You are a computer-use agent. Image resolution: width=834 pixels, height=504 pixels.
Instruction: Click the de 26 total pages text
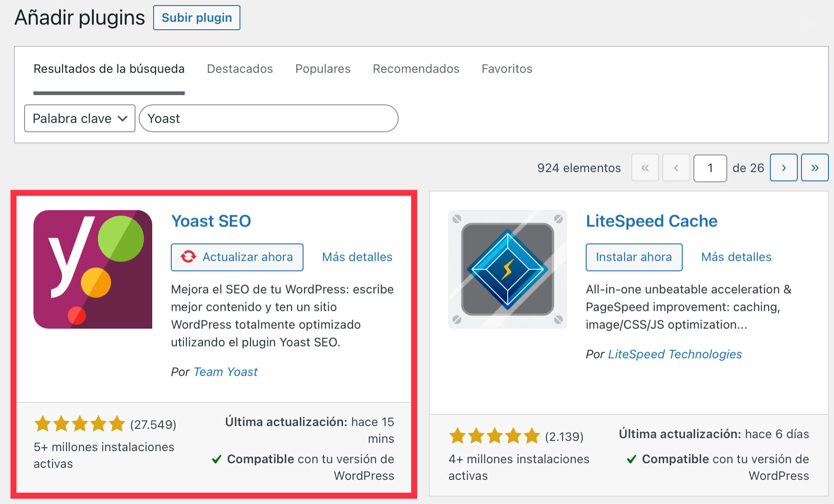tap(748, 168)
